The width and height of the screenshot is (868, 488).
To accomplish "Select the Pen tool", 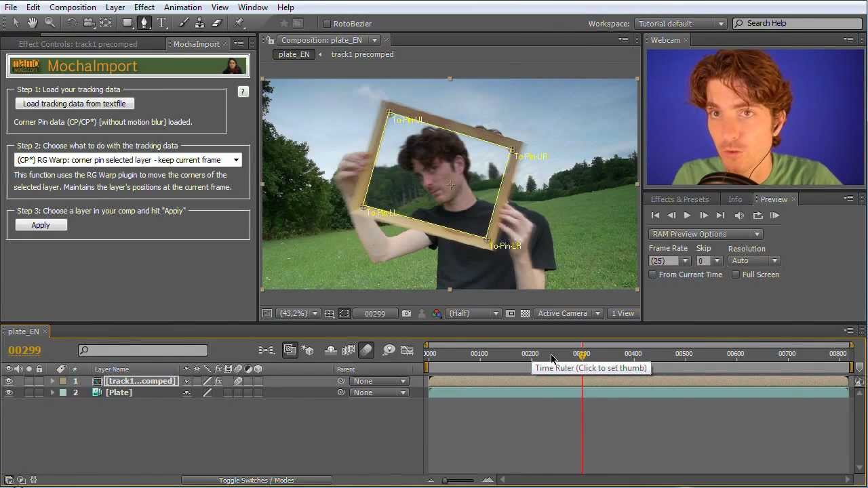I will click(x=144, y=23).
